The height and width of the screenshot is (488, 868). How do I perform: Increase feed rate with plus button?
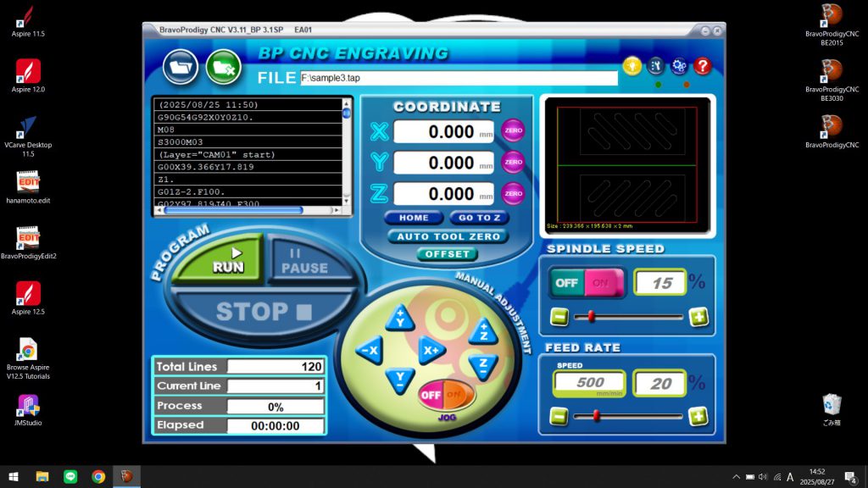(x=698, y=416)
